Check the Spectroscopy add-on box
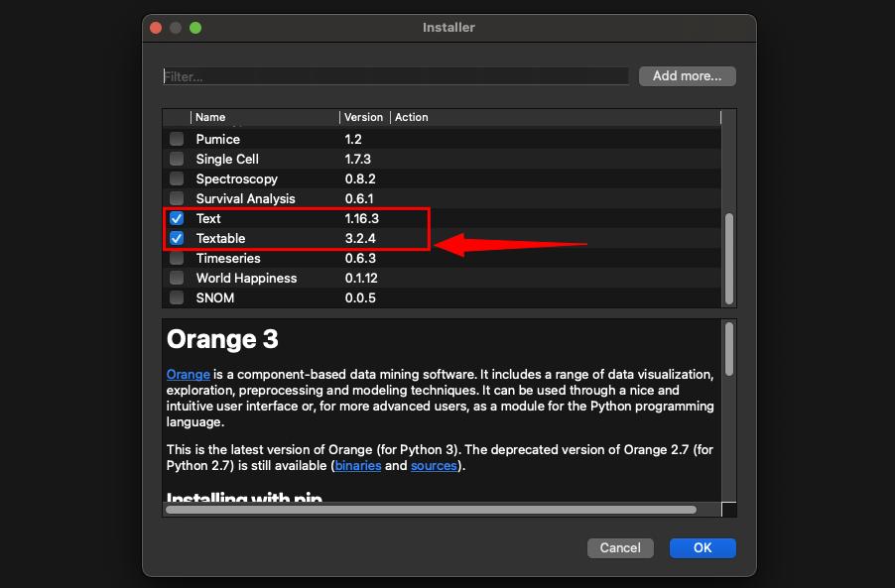Screen dimensions: 895x588 pos(177,178)
